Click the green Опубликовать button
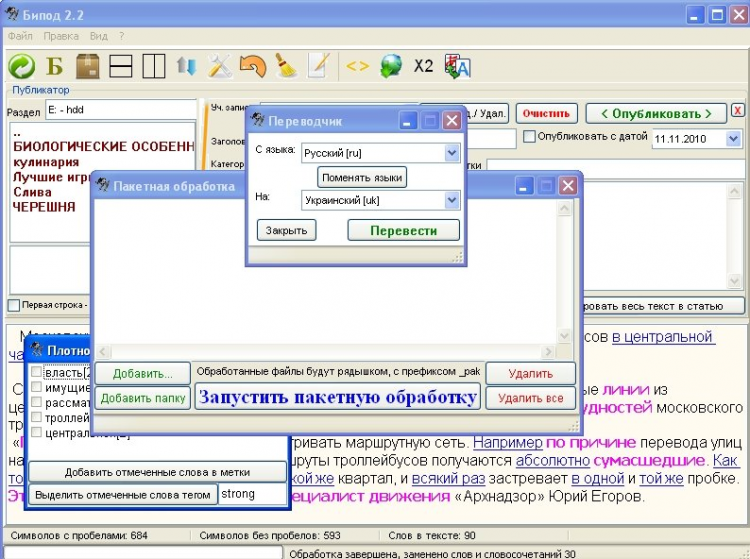 pos(656,114)
